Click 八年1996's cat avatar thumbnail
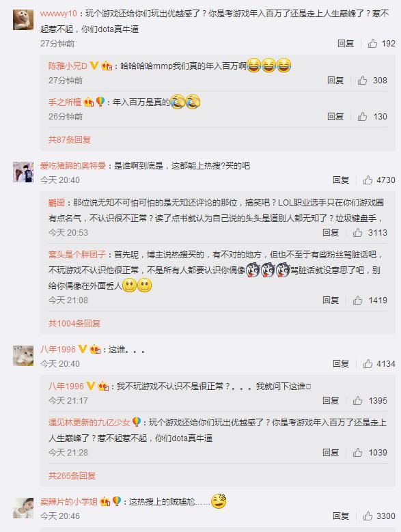Image resolution: width=401 pixels, height=532 pixels. point(23,356)
